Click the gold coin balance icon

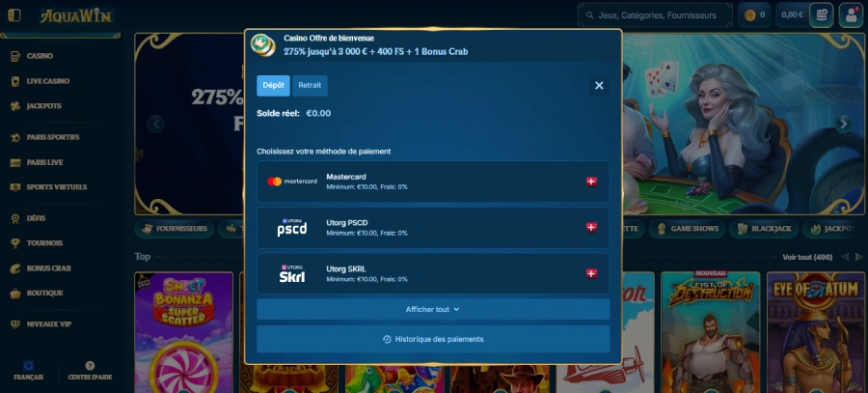tap(749, 15)
